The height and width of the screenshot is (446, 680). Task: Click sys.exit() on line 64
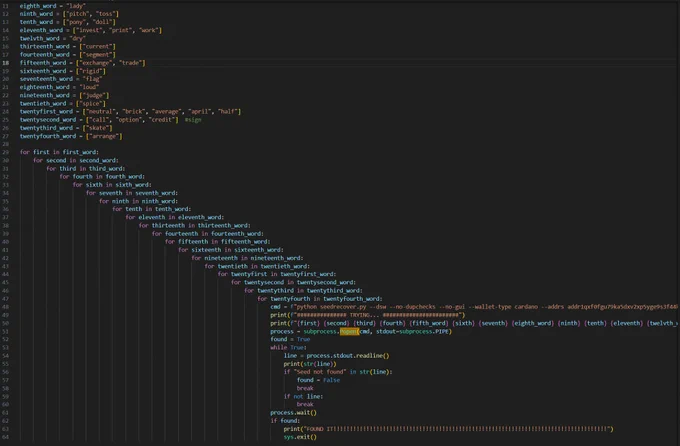pyautogui.click(x=300, y=437)
